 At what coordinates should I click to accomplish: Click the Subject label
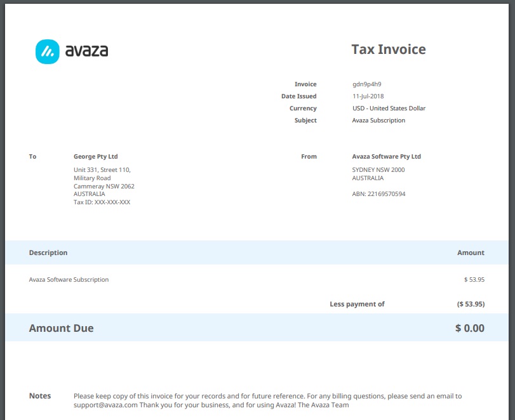pyautogui.click(x=305, y=121)
